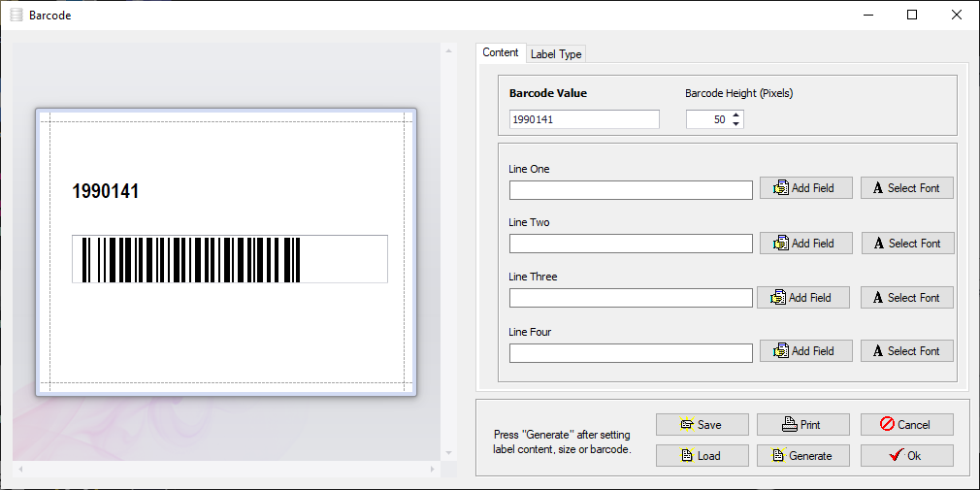Image resolution: width=980 pixels, height=490 pixels.
Task: Click the preview horizontal scrollbar right arrow
Action: (433, 470)
